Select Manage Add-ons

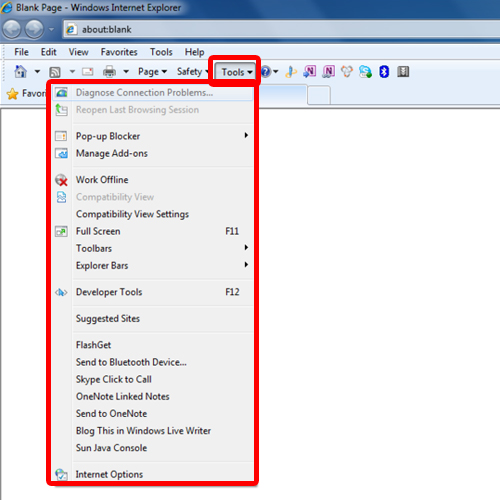153,153
